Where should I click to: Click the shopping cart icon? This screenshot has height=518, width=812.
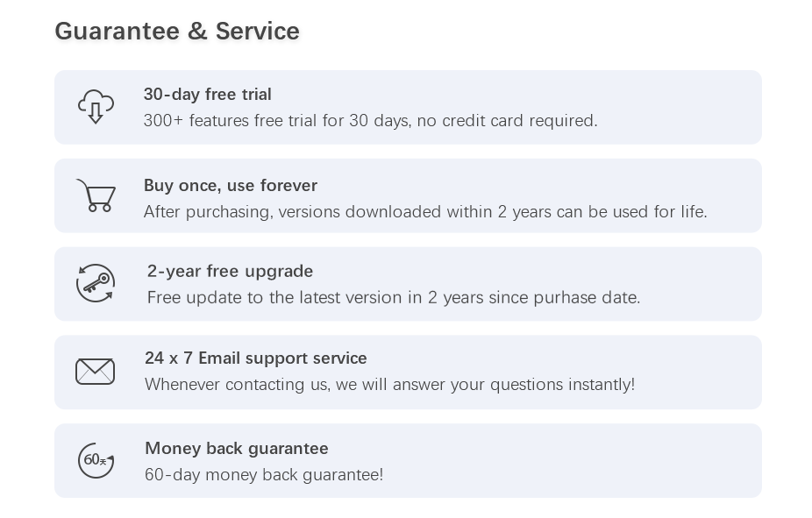pyautogui.click(x=96, y=195)
